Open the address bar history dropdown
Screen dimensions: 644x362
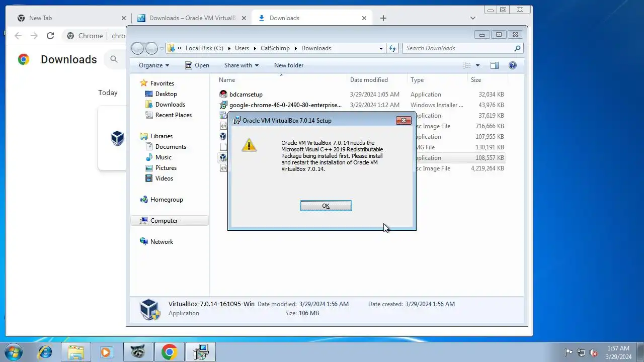tap(381, 48)
